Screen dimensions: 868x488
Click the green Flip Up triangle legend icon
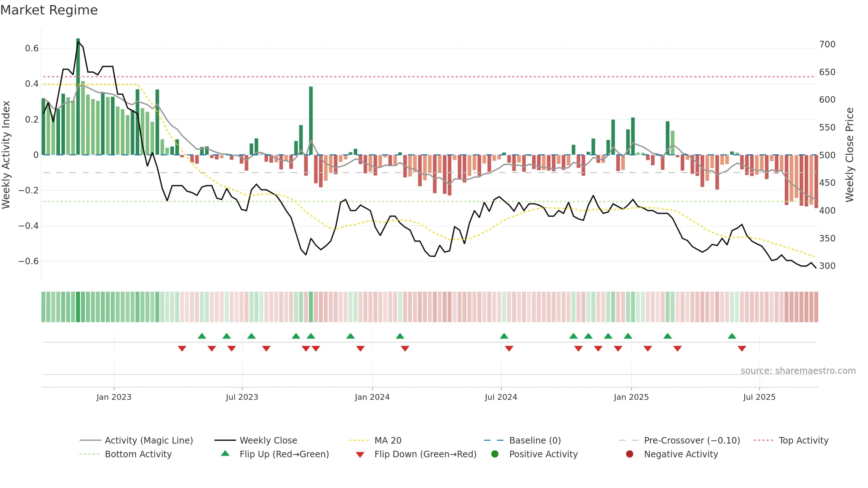(225, 453)
